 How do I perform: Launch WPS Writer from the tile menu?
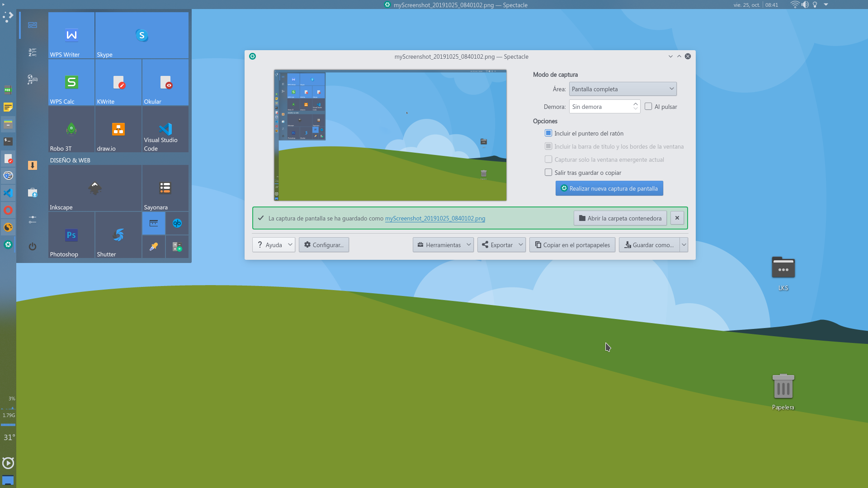point(71,35)
